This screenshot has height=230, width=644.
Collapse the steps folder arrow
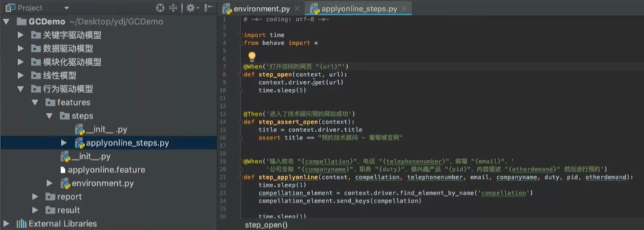(49, 116)
